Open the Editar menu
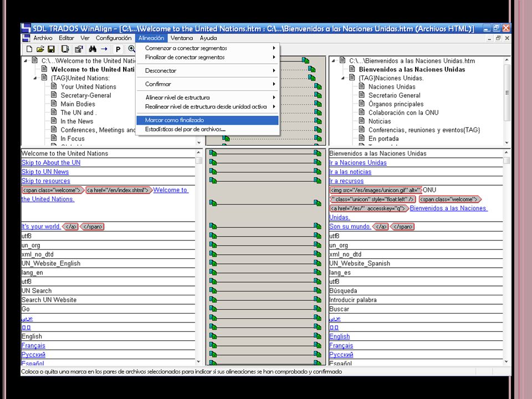 coord(66,38)
